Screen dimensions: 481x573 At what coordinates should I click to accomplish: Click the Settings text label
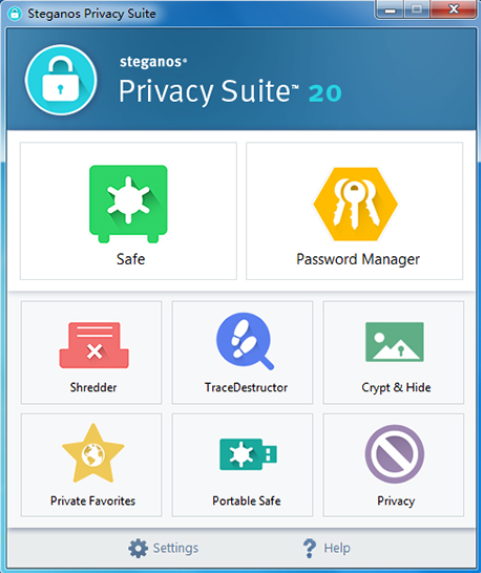pos(175,548)
